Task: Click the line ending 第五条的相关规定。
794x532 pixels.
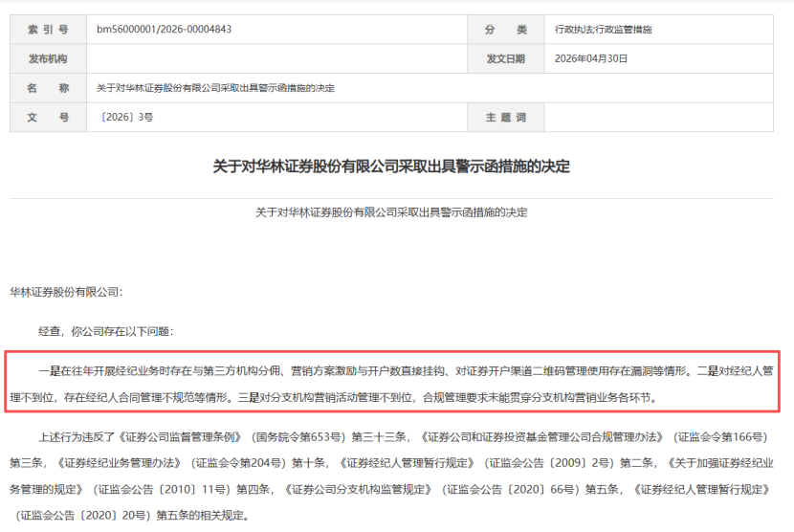Action: (x=134, y=516)
